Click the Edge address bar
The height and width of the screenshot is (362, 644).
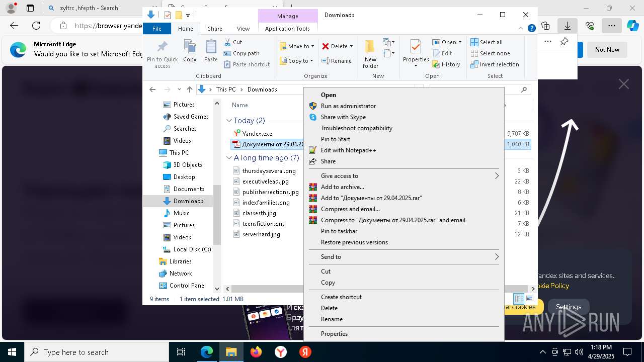pyautogui.click(x=108, y=26)
